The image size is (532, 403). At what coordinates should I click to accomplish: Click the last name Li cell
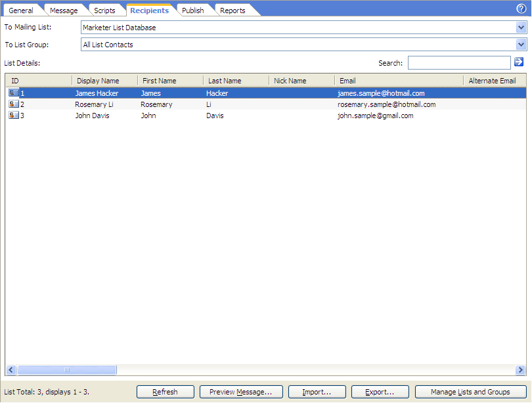point(209,104)
